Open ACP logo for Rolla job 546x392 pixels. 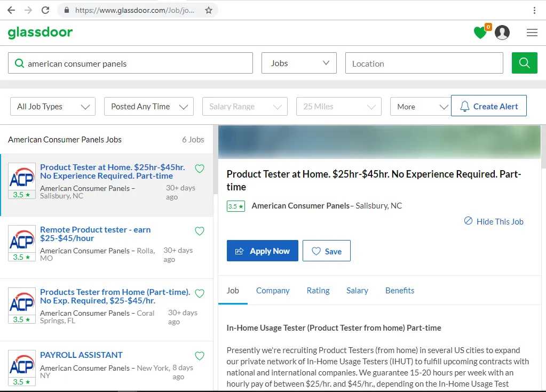coord(22,239)
